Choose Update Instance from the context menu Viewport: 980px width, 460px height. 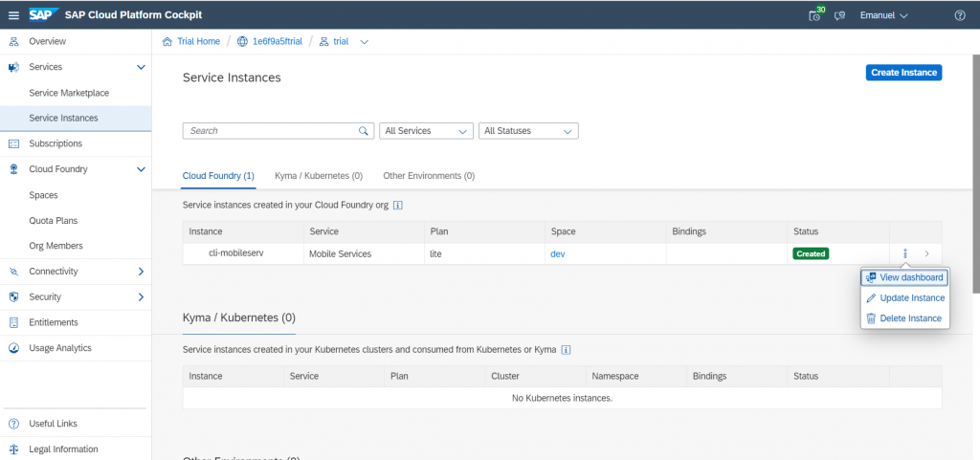coord(904,298)
